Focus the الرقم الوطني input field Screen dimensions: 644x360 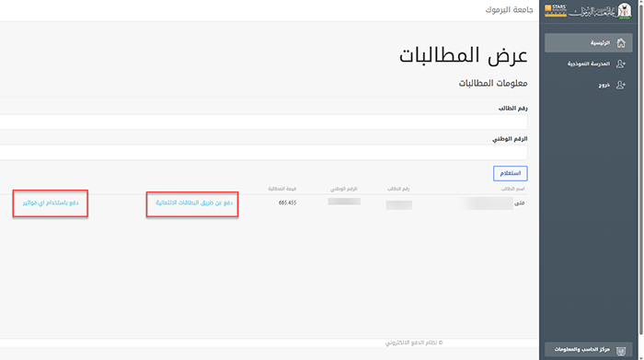(264, 153)
